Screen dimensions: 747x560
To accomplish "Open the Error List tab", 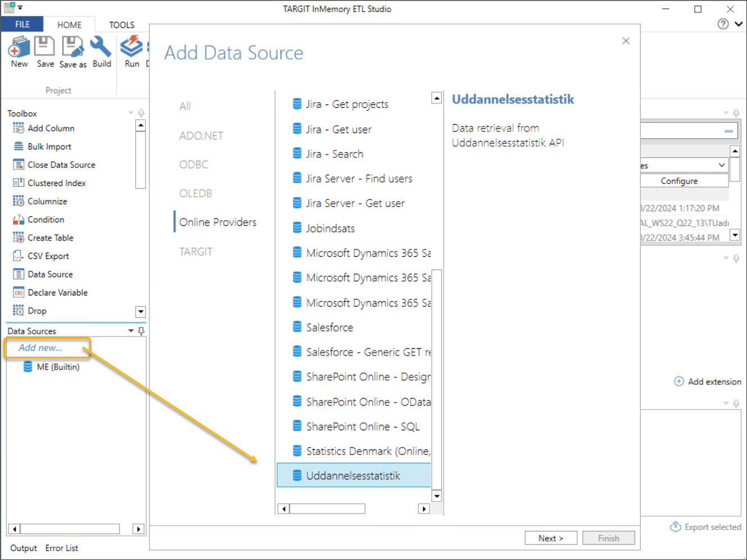I will pos(62,548).
